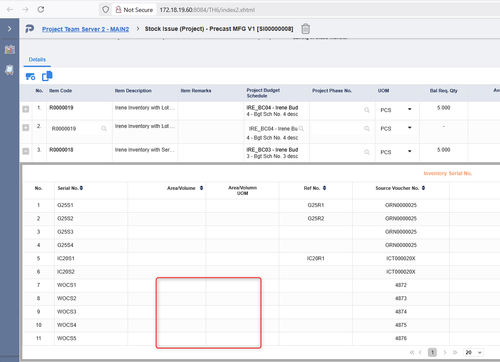Search project phase for row 3
This screenshot has height=362, width=500.
(367, 152)
